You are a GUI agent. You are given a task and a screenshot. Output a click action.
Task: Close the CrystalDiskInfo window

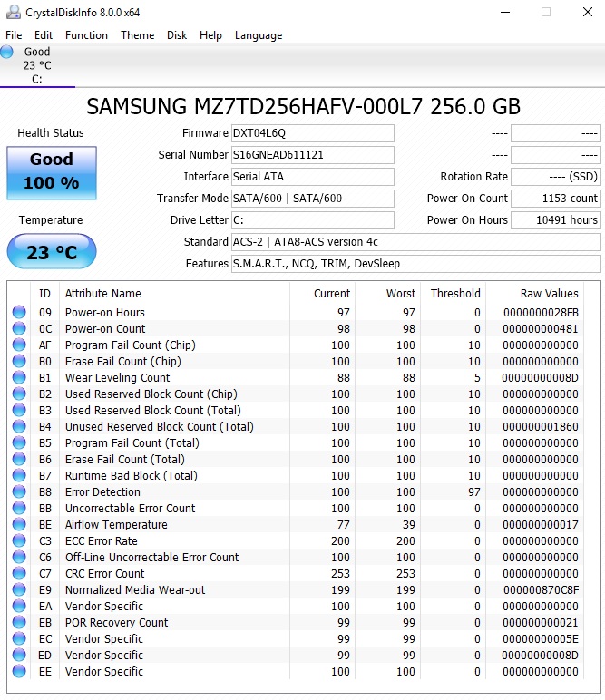click(588, 12)
